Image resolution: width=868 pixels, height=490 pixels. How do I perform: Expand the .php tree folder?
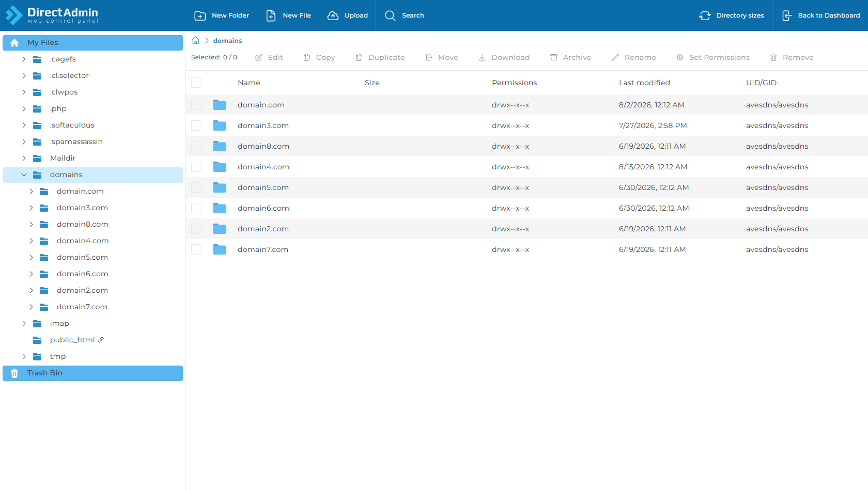tap(24, 109)
